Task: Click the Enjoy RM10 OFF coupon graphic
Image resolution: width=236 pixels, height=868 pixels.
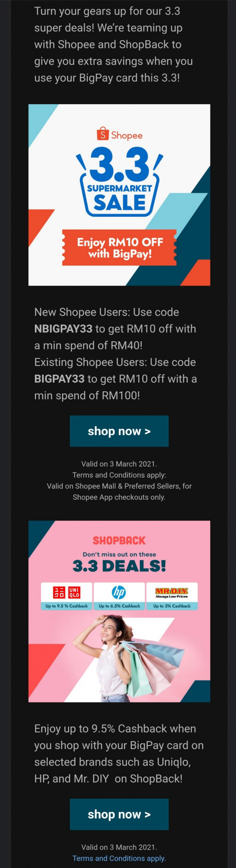Action: click(x=119, y=248)
